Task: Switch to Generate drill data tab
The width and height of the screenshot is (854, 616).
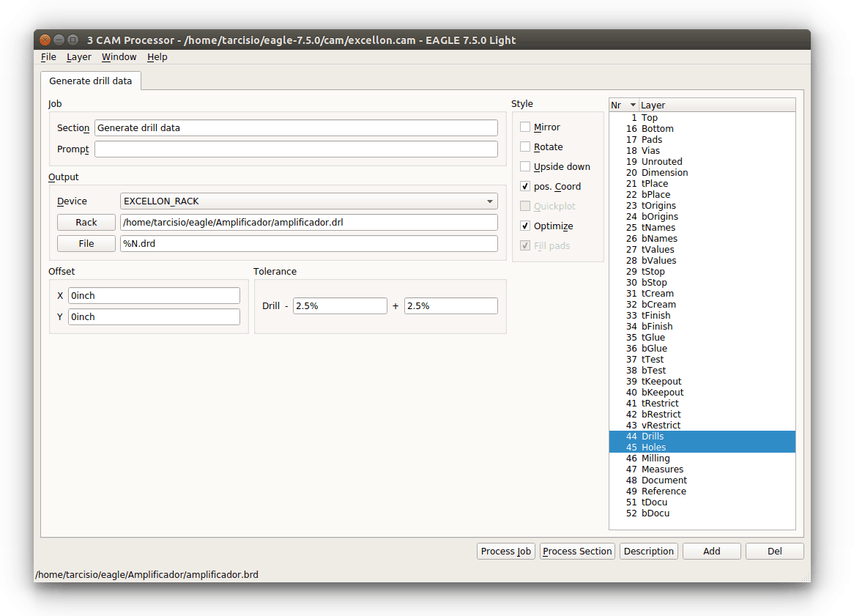Action: [x=91, y=81]
